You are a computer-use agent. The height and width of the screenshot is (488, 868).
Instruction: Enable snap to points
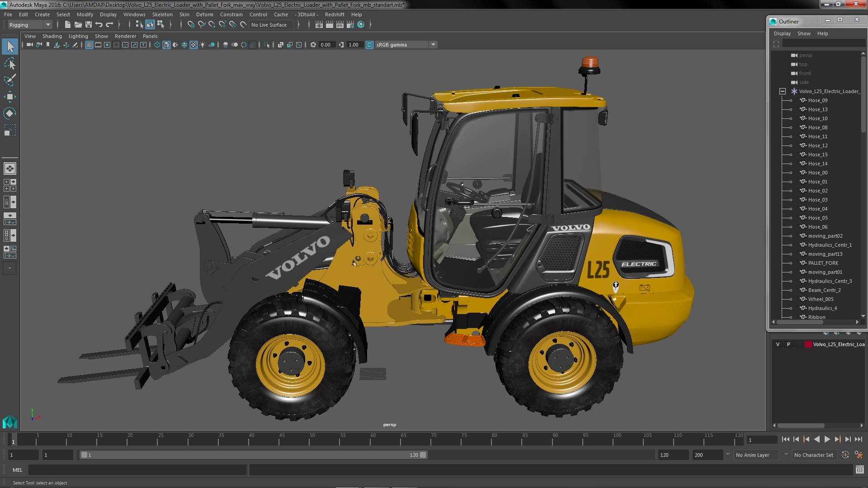coord(212,25)
